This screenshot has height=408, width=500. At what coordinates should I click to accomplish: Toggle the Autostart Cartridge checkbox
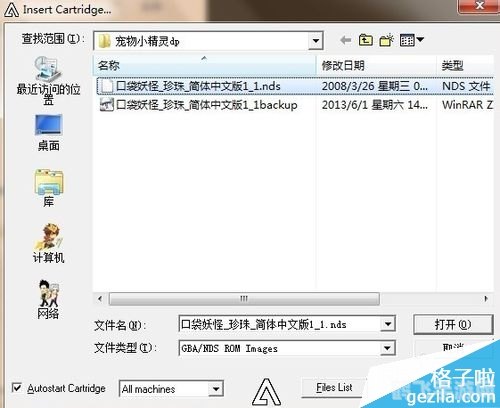[17, 388]
